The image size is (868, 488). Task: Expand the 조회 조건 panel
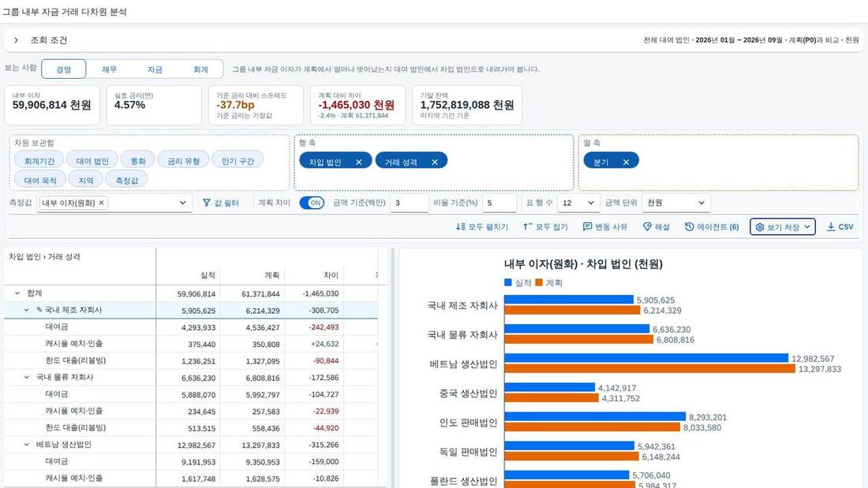pyautogui.click(x=16, y=40)
